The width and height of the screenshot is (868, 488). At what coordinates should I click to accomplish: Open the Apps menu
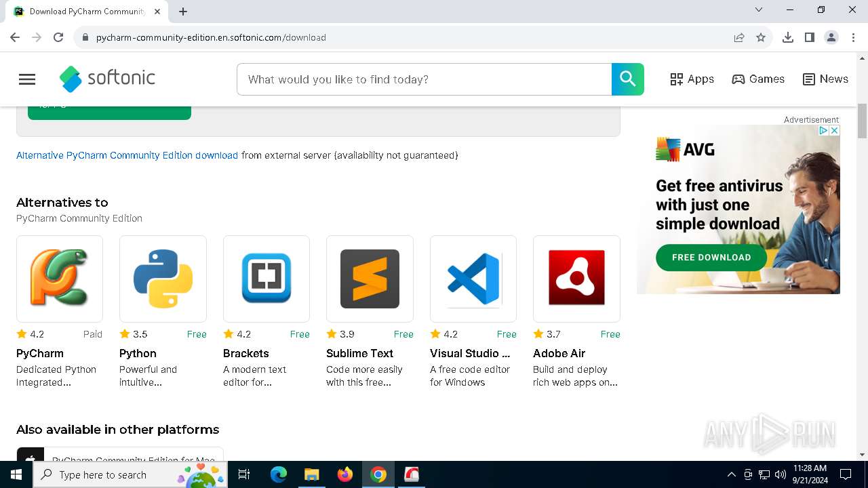[692, 79]
